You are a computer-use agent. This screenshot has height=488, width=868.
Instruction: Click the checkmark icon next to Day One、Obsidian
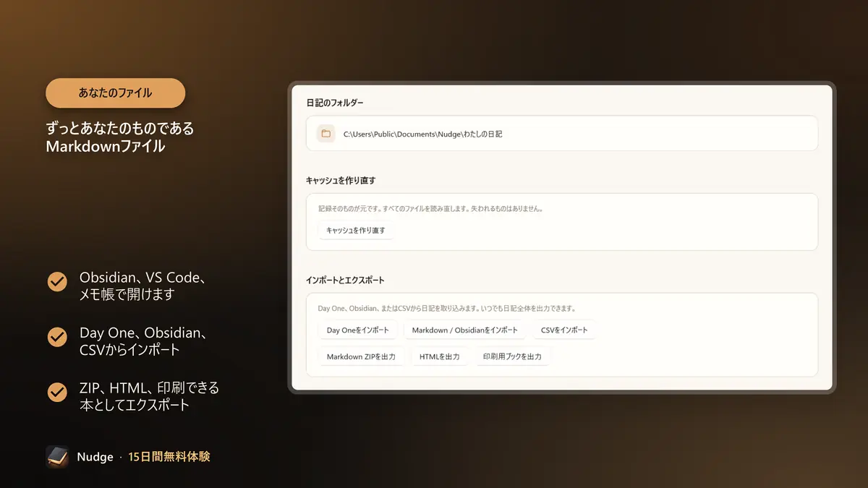57,337
